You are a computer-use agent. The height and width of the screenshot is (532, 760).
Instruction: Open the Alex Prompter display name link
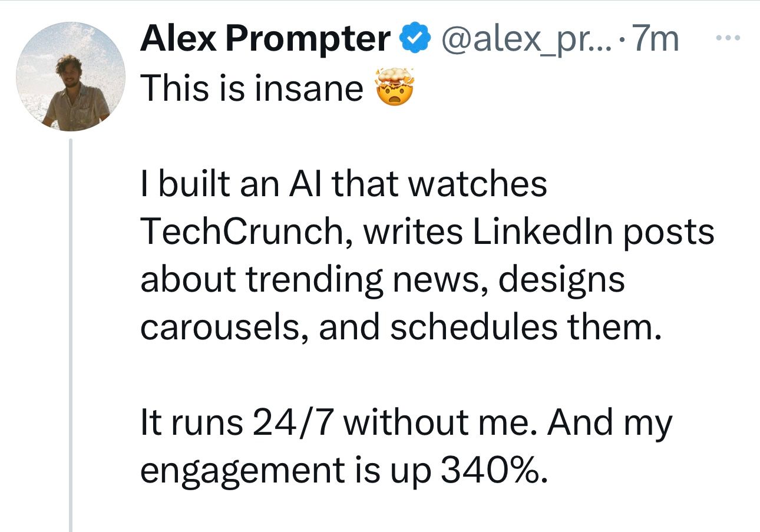coord(265,39)
